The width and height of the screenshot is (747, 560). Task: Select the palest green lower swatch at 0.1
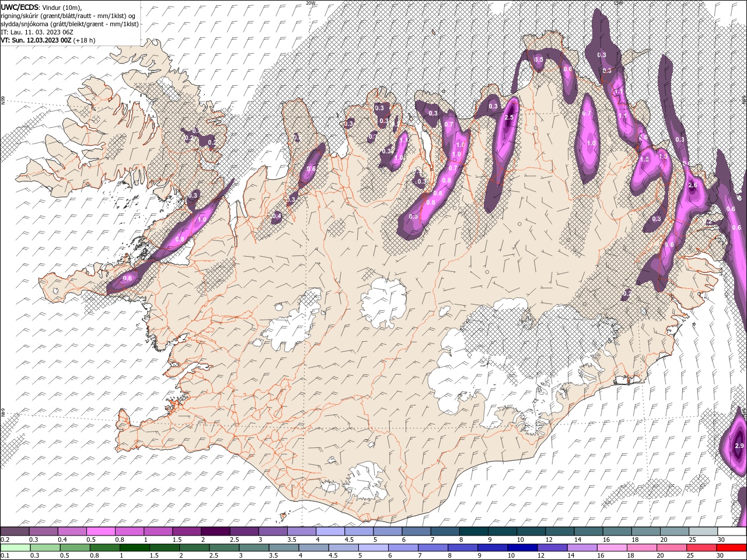(15, 548)
